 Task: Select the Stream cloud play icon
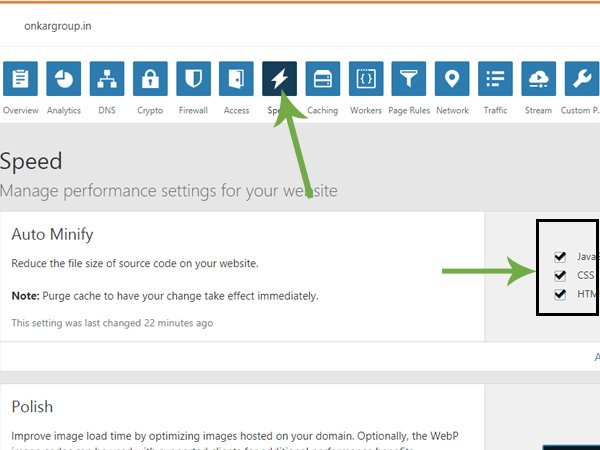pos(538,78)
